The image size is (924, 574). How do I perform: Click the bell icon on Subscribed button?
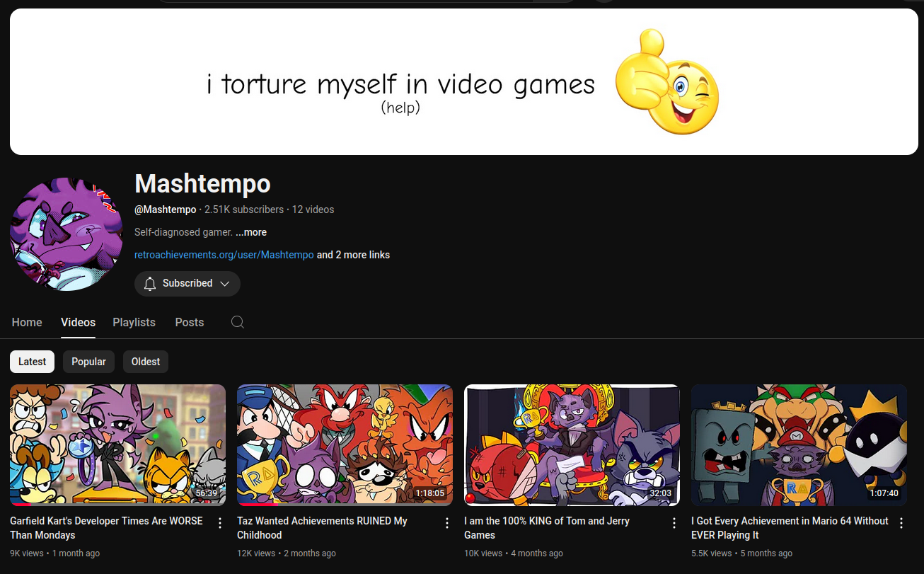tap(150, 284)
